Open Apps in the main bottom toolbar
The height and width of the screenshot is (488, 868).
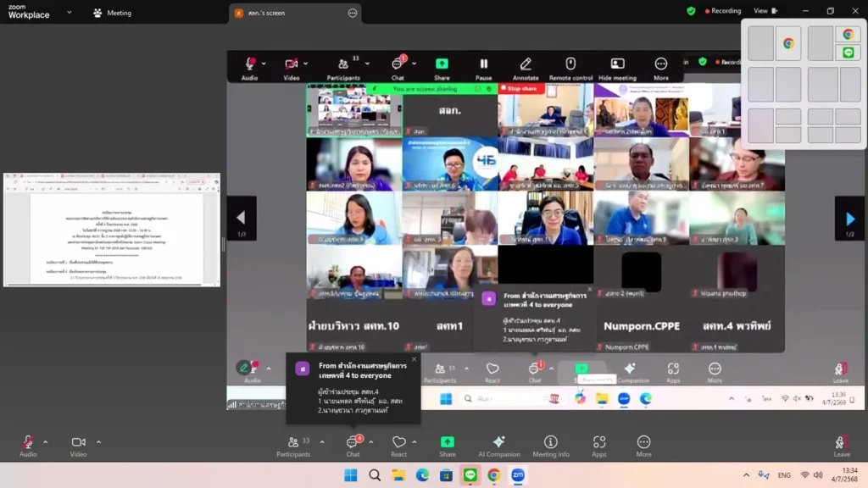click(x=599, y=446)
